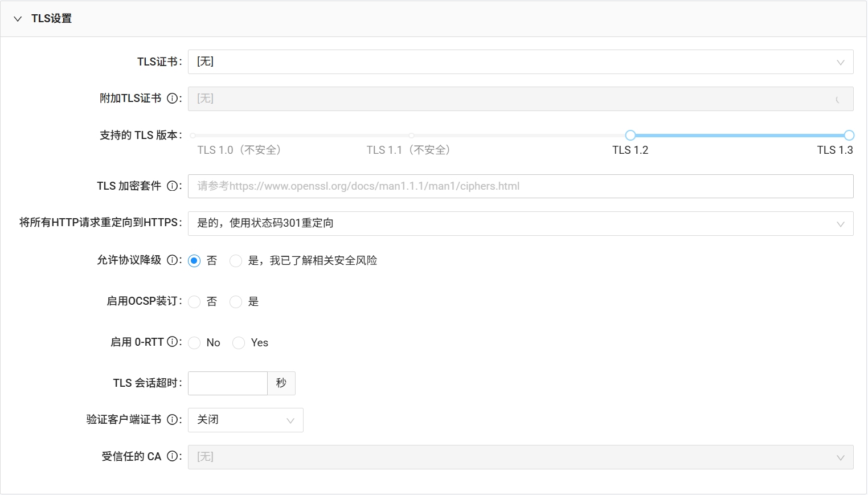Select 否 for 启用OCSP装订
The image size is (868, 495).
point(194,302)
